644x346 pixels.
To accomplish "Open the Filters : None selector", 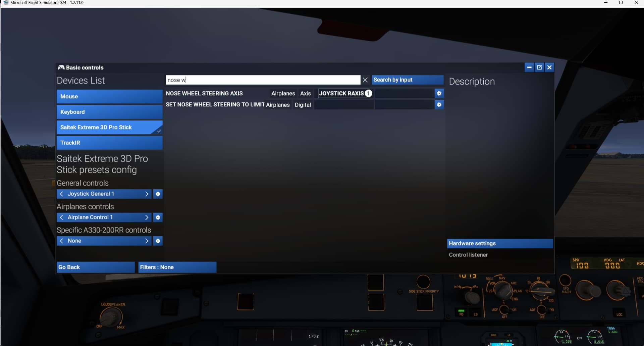I will tap(177, 267).
